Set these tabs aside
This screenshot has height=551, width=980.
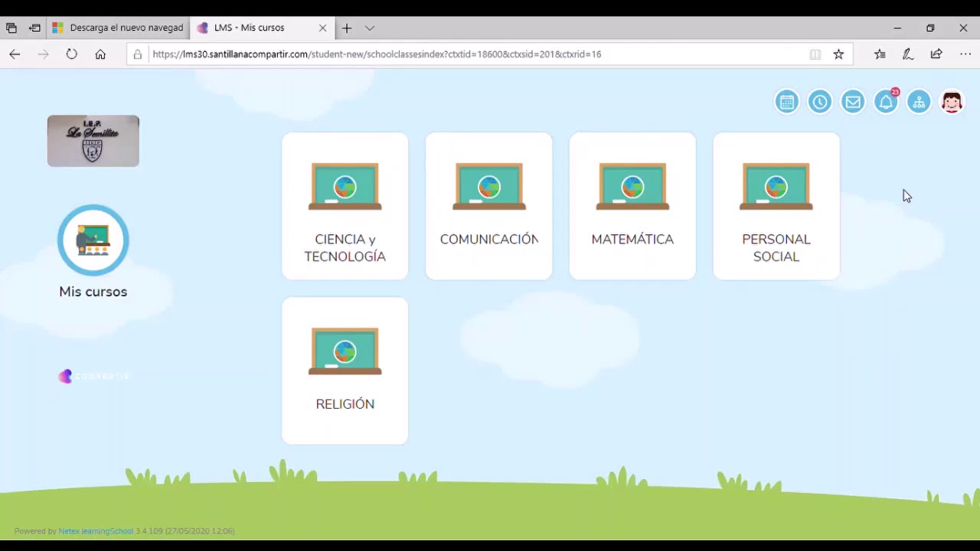pos(34,28)
